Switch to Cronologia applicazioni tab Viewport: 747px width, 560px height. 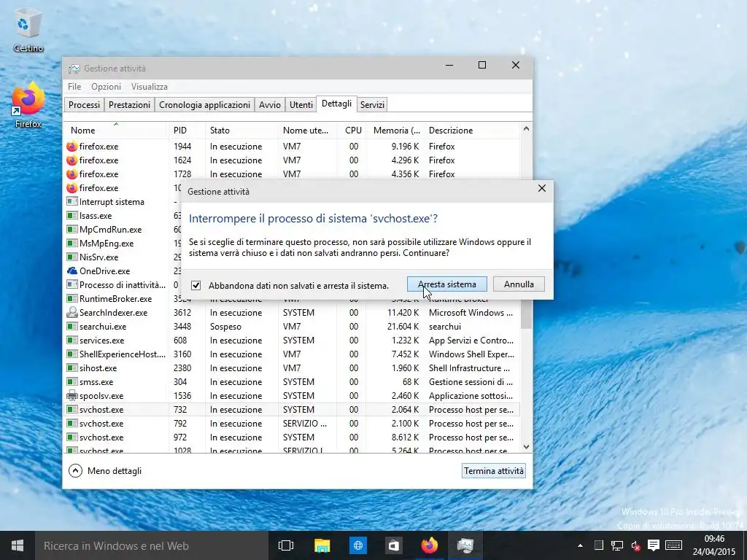[x=204, y=105]
